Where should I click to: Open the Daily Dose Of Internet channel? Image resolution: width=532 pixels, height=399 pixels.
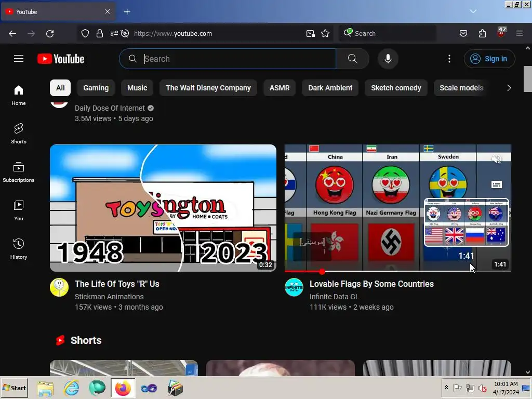point(110,108)
